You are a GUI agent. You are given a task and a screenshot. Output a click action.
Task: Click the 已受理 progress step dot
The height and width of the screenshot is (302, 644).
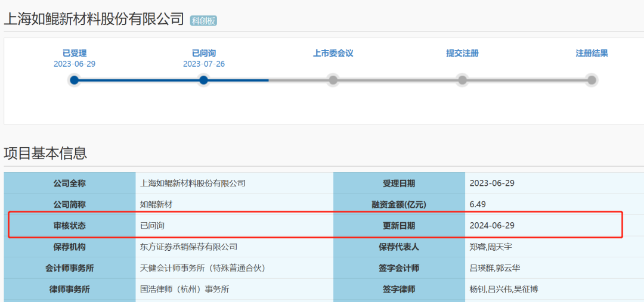[75, 80]
